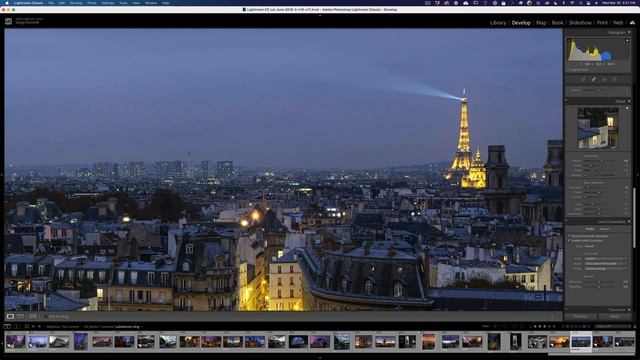Switch to the Print module
The width and height of the screenshot is (640, 360).
[x=602, y=23]
